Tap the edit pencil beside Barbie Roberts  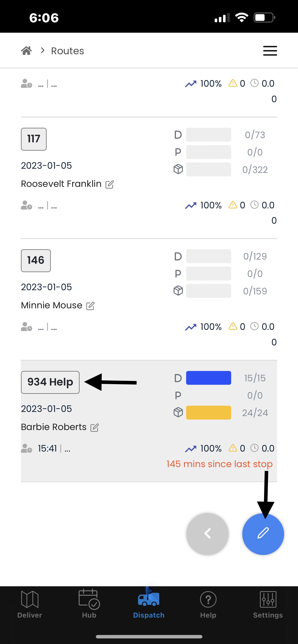click(94, 427)
